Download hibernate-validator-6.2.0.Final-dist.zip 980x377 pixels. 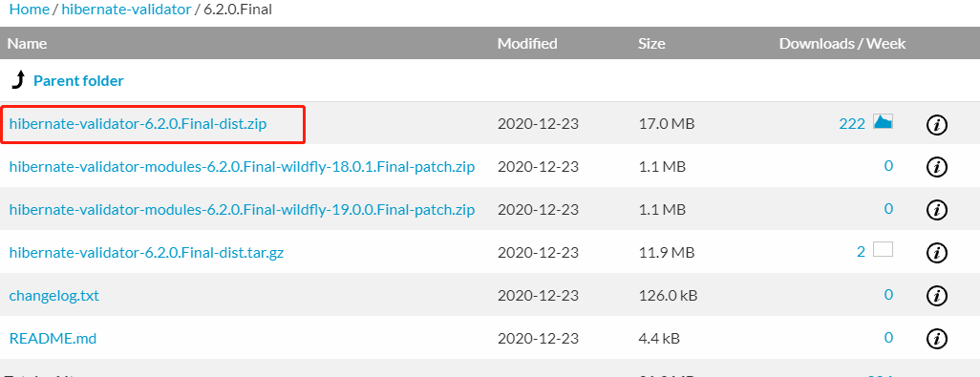pos(138,123)
